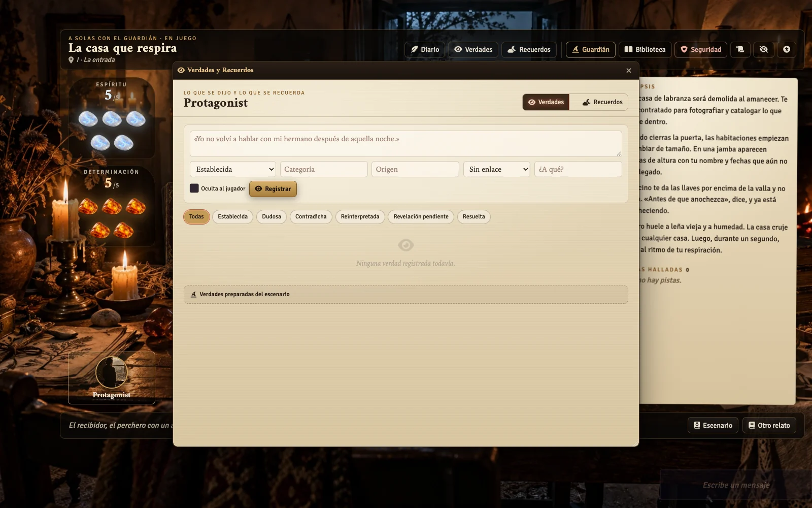Open the Seguridad safety tools

[x=701, y=50]
